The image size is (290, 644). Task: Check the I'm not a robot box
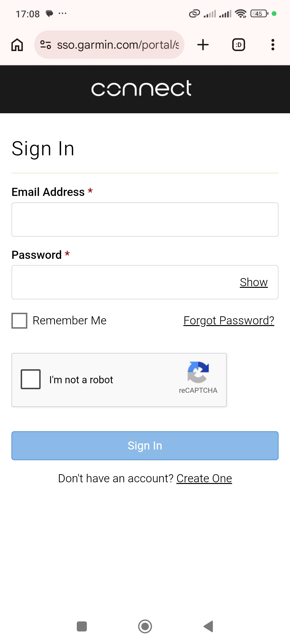point(30,379)
